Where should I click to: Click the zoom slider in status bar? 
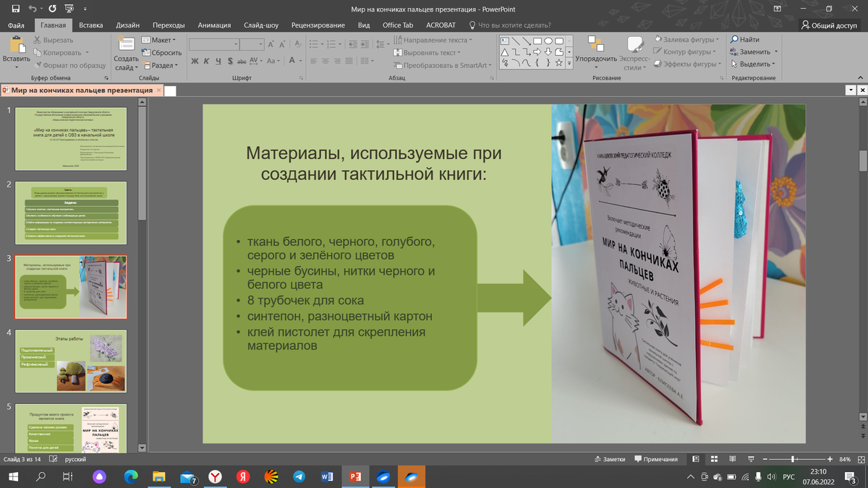(793, 459)
